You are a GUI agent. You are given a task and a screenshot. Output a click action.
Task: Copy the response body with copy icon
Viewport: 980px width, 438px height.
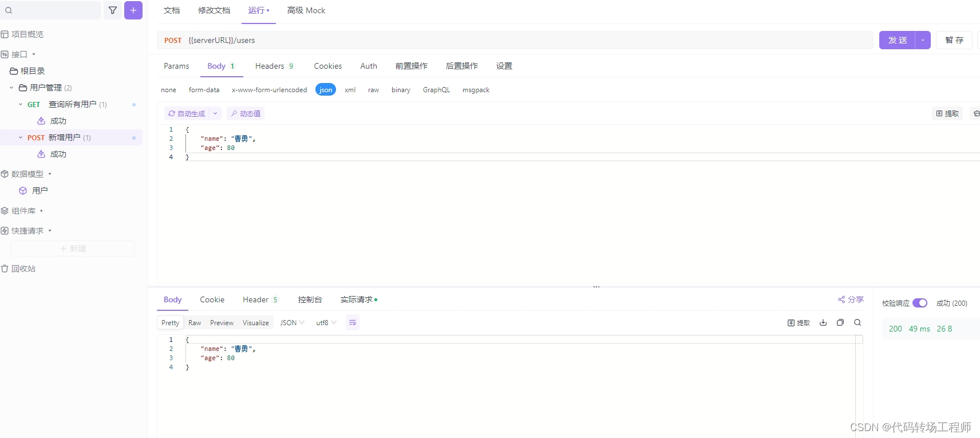click(840, 323)
